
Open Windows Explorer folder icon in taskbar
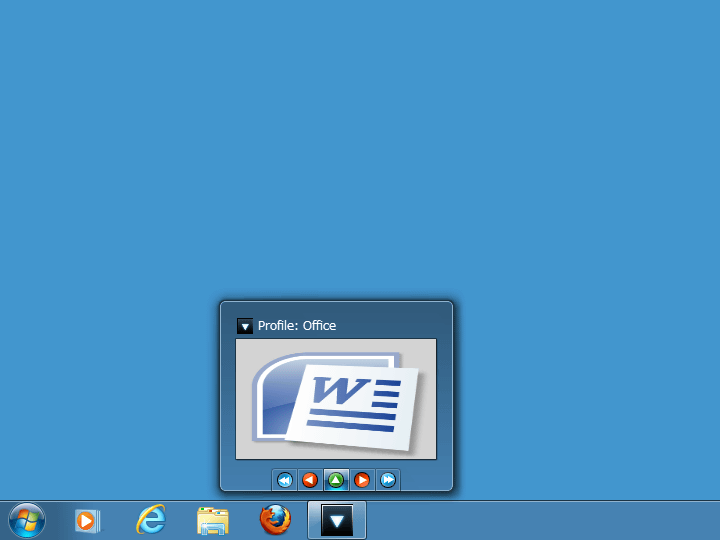[213, 521]
